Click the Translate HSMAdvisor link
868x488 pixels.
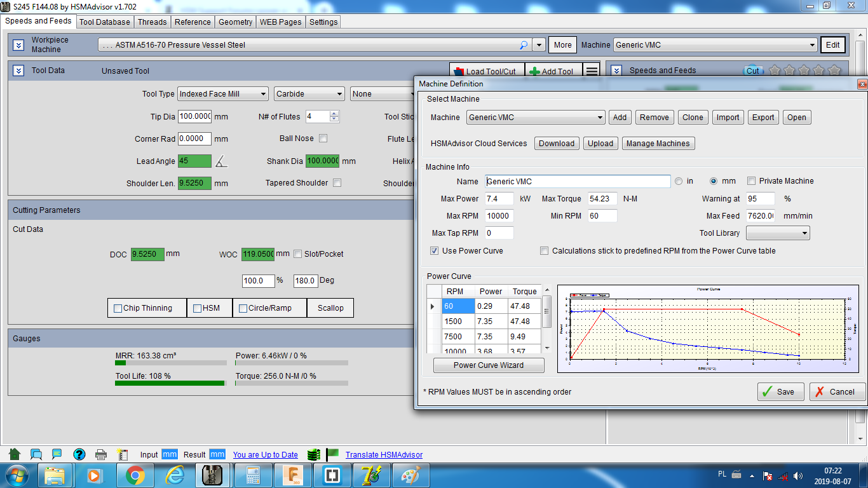coord(384,454)
